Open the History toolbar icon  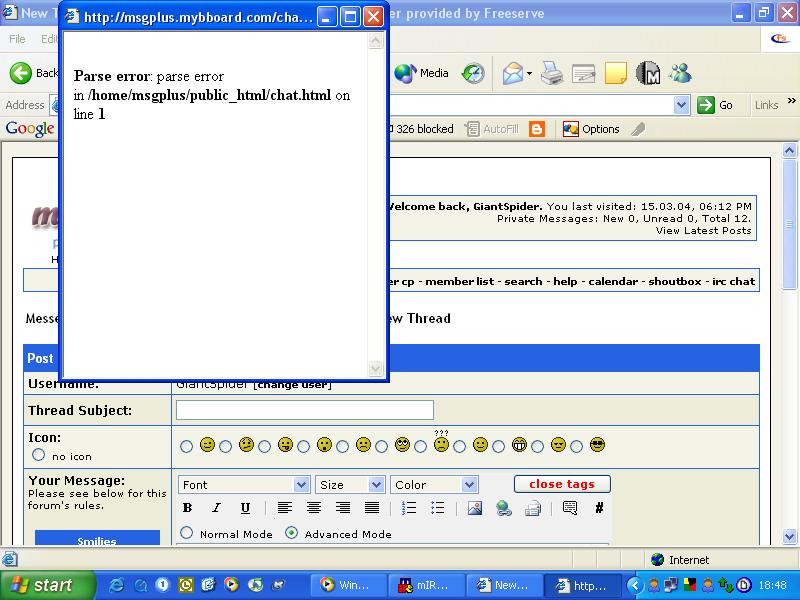click(x=473, y=73)
